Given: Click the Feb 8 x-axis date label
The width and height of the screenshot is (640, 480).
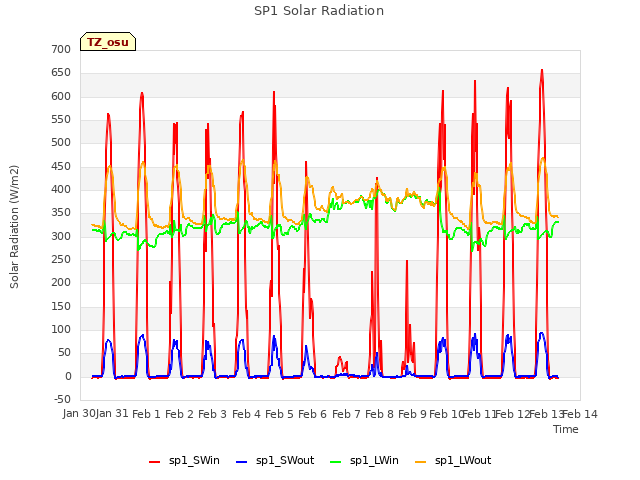Looking at the screenshot, I should [379, 414].
